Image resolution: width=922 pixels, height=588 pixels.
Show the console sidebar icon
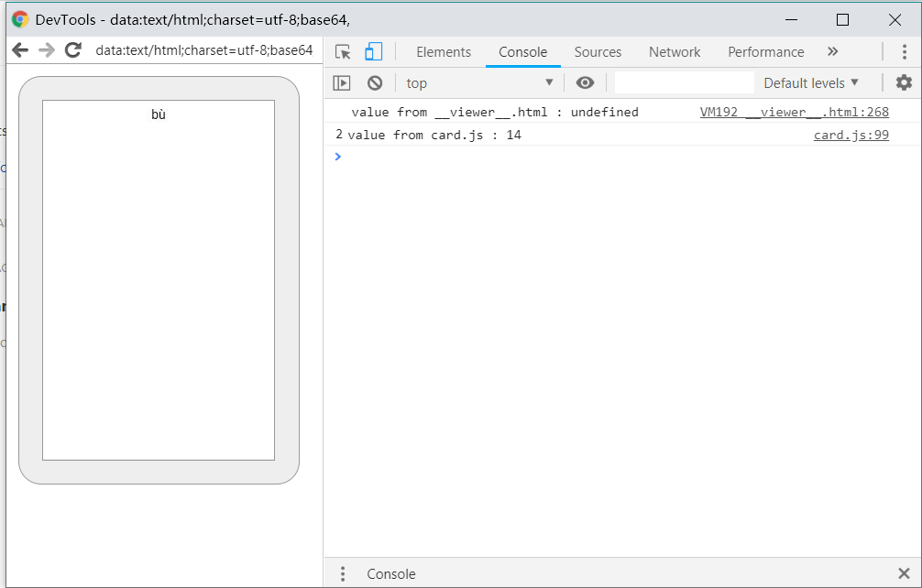coord(342,82)
